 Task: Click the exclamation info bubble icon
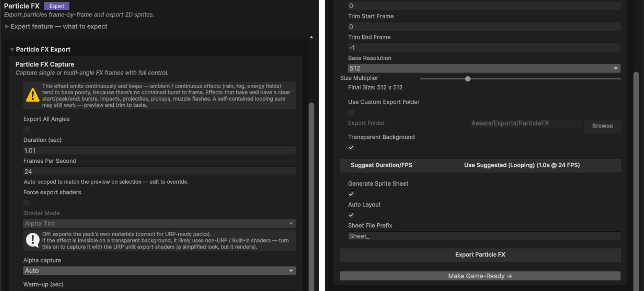click(x=33, y=240)
